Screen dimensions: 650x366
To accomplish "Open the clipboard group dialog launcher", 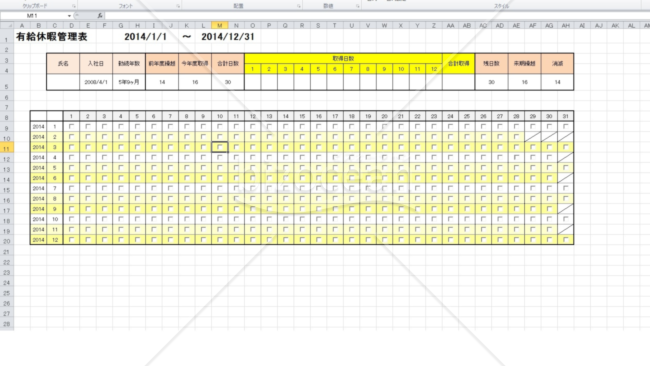I will tap(74, 6).
